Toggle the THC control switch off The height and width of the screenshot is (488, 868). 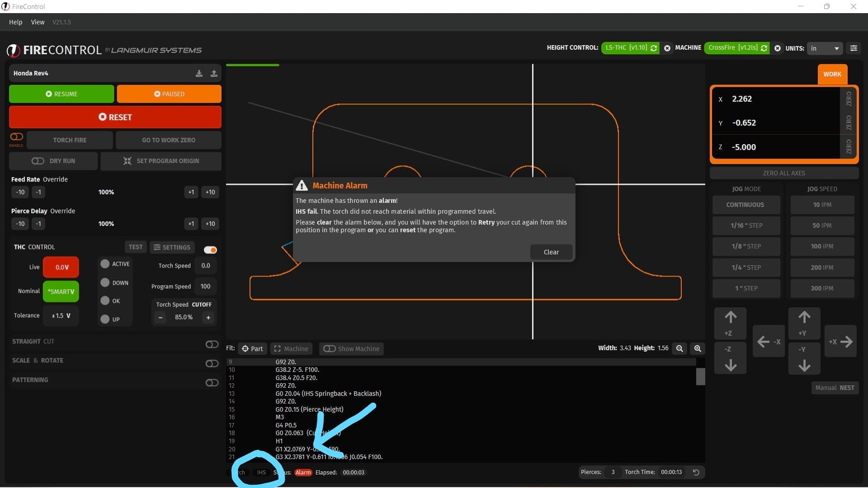210,250
